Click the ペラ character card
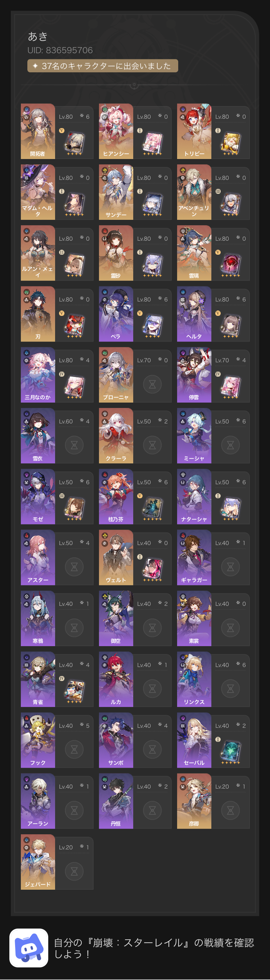Image resolution: width=270 pixels, height=980 pixels. point(135,314)
